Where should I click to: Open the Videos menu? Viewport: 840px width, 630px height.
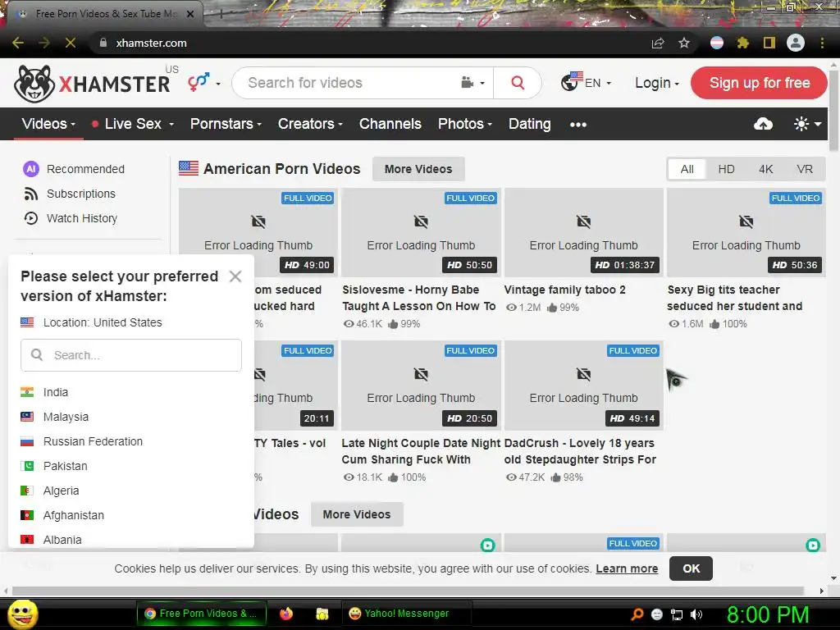point(48,124)
